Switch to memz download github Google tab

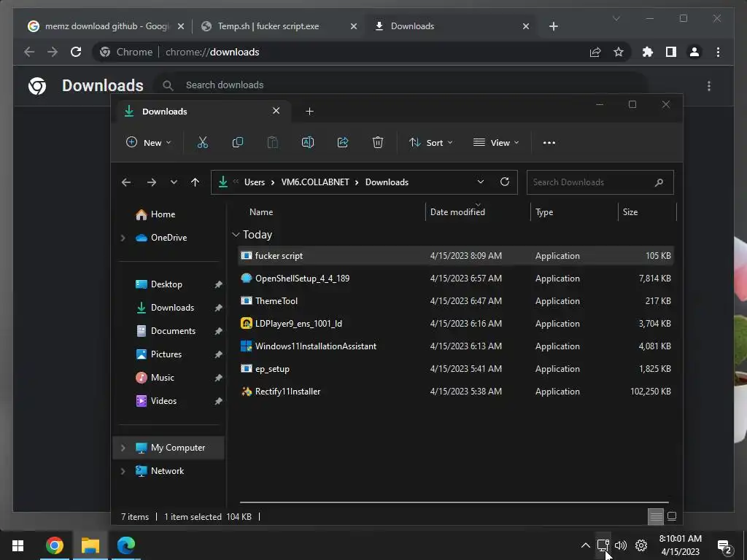coord(106,26)
